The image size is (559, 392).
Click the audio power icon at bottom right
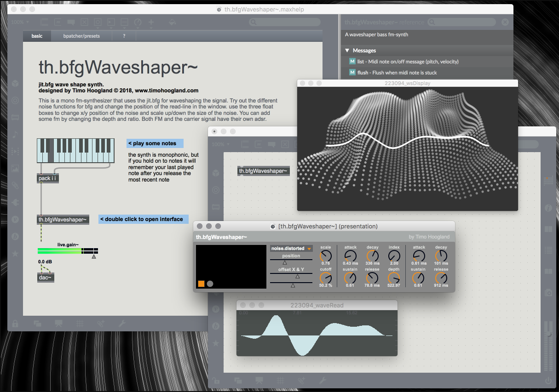(x=548, y=381)
